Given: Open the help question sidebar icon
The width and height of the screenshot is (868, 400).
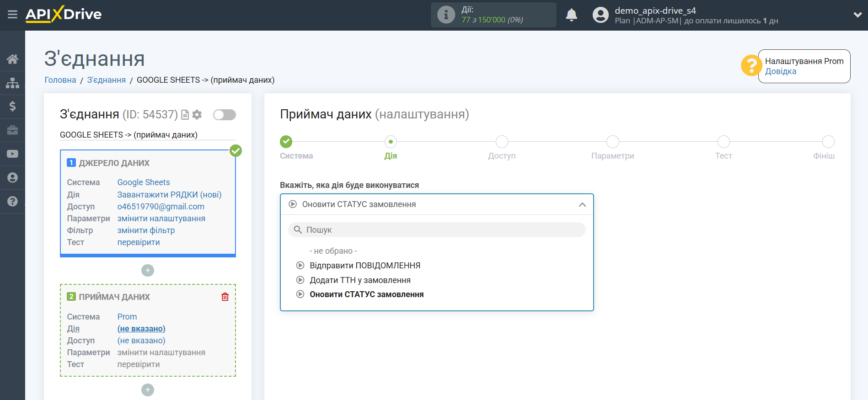Looking at the screenshot, I should coord(12,202).
